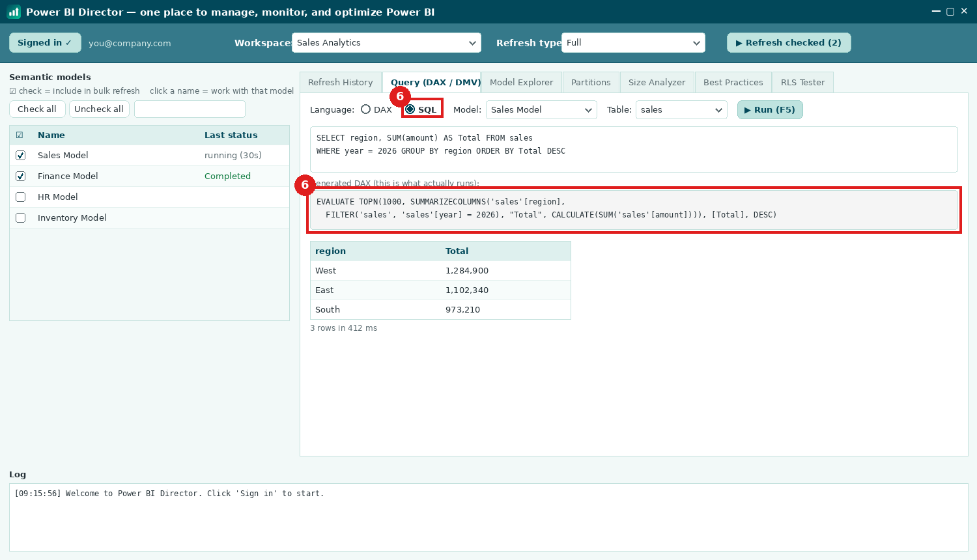Viewport: 977px width, 560px height.
Task: Click the model filter input field
Action: (x=190, y=109)
